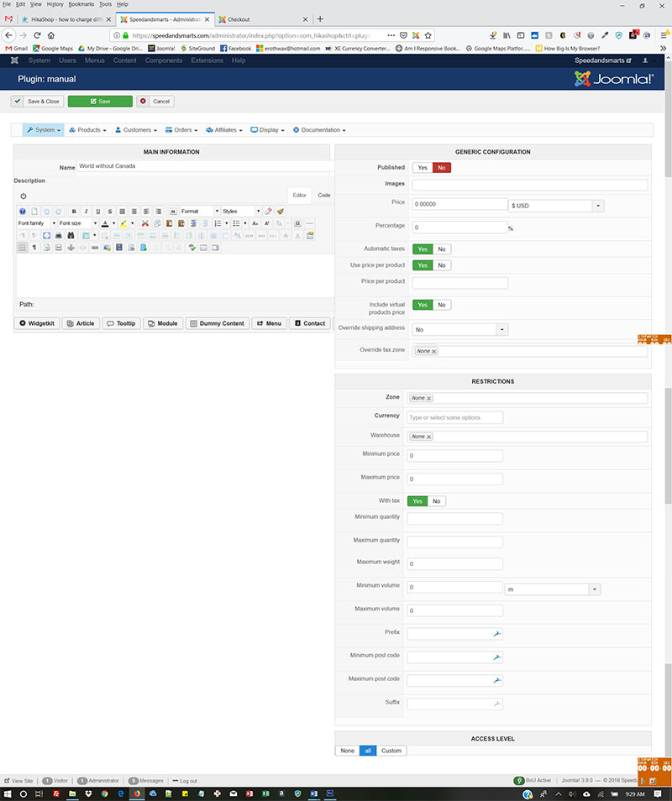Open Windows Start menu
672x801 pixels.
[8, 793]
